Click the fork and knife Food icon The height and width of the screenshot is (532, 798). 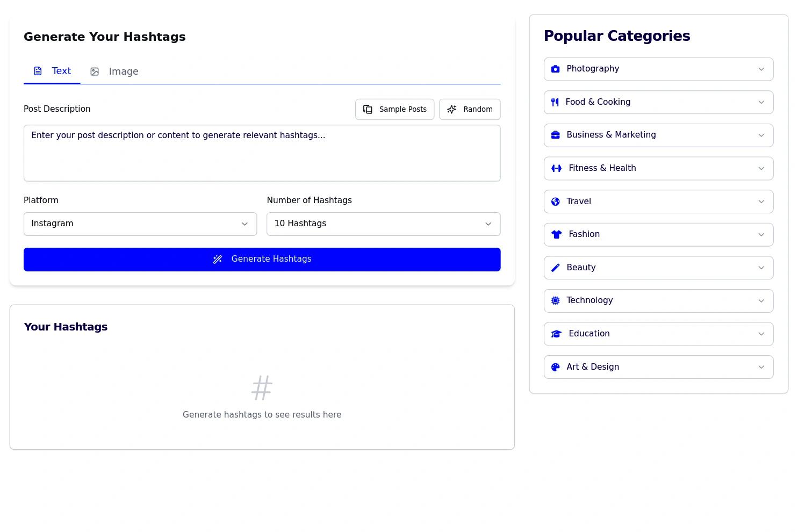(555, 102)
